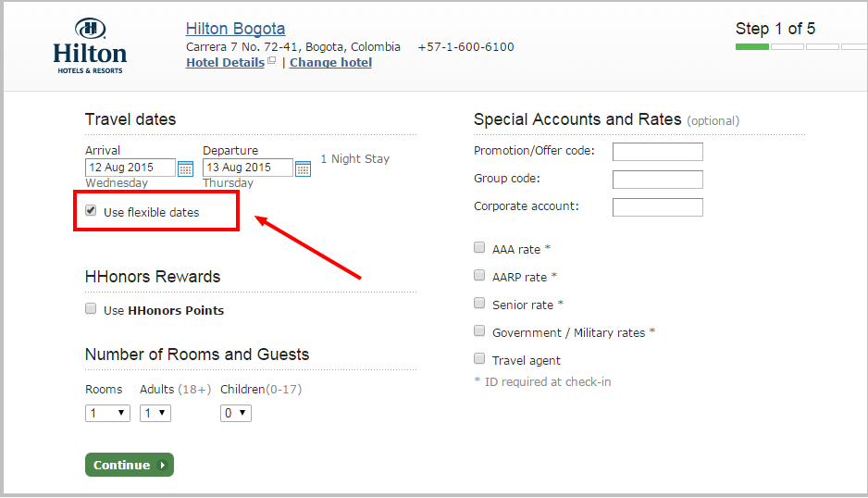Open the Departure date calendar icon
868x498 pixels.
(x=303, y=168)
